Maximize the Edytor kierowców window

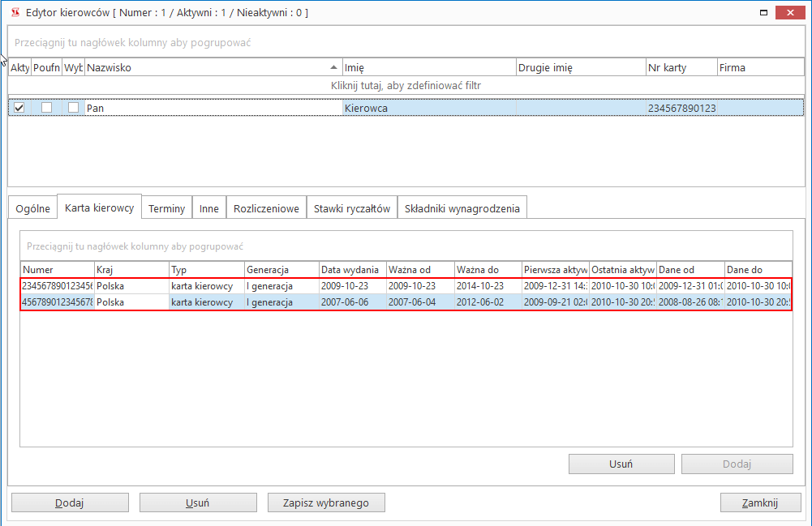pos(763,13)
